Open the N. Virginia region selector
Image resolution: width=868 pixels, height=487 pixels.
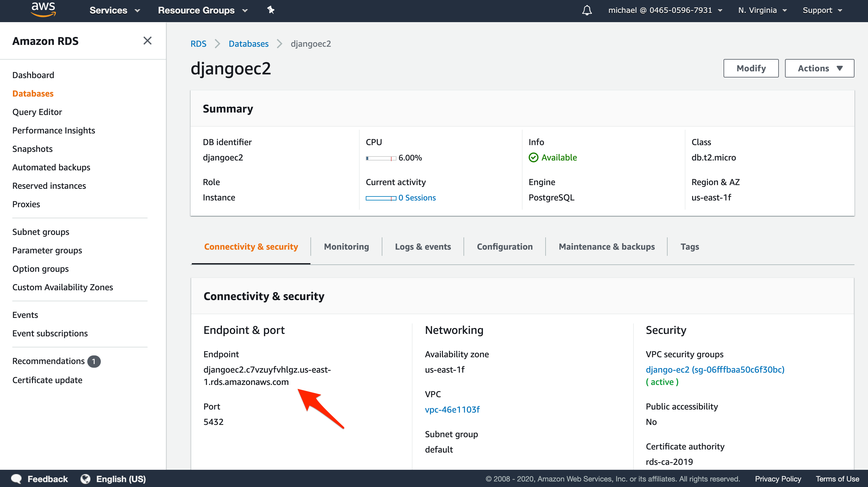pos(762,10)
